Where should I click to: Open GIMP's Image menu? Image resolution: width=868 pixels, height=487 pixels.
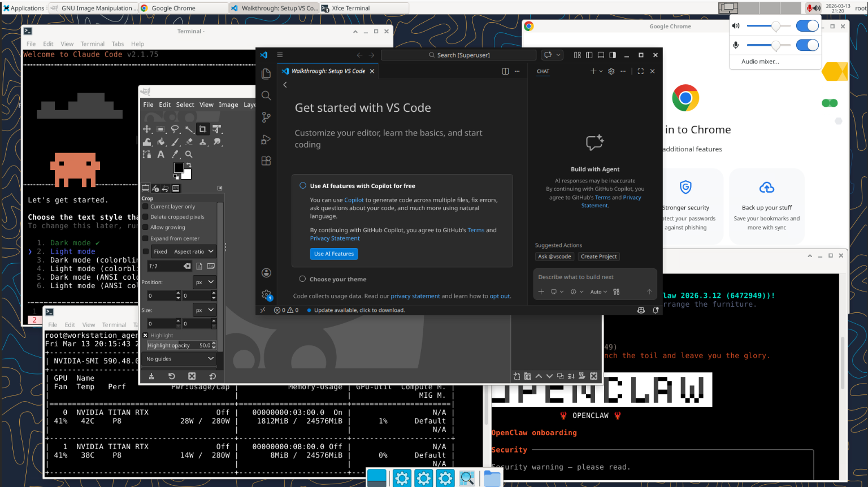pyautogui.click(x=228, y=104)
